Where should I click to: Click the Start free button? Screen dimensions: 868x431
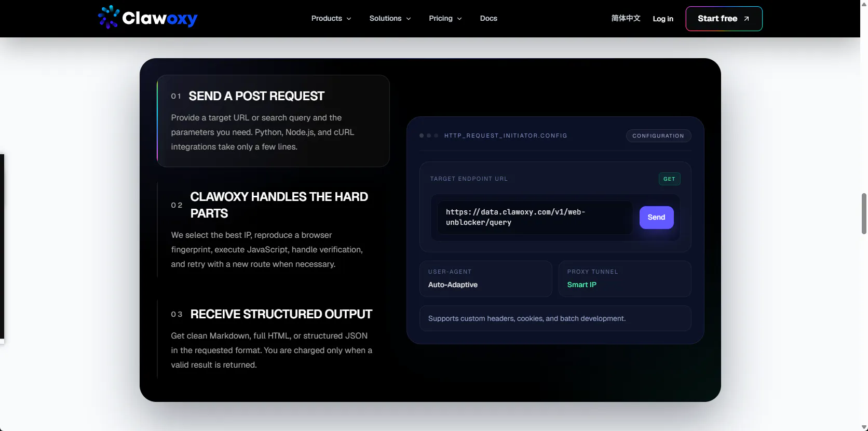pos(724,19)
